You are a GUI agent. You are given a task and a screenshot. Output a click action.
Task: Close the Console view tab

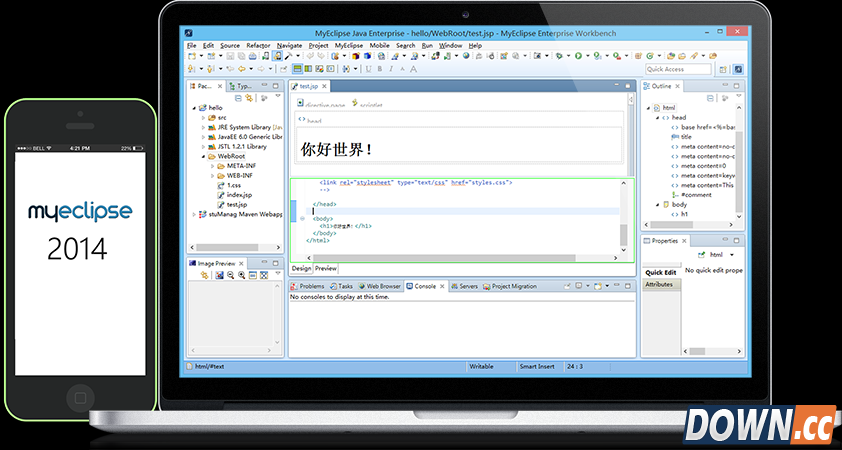pos(442,286)
